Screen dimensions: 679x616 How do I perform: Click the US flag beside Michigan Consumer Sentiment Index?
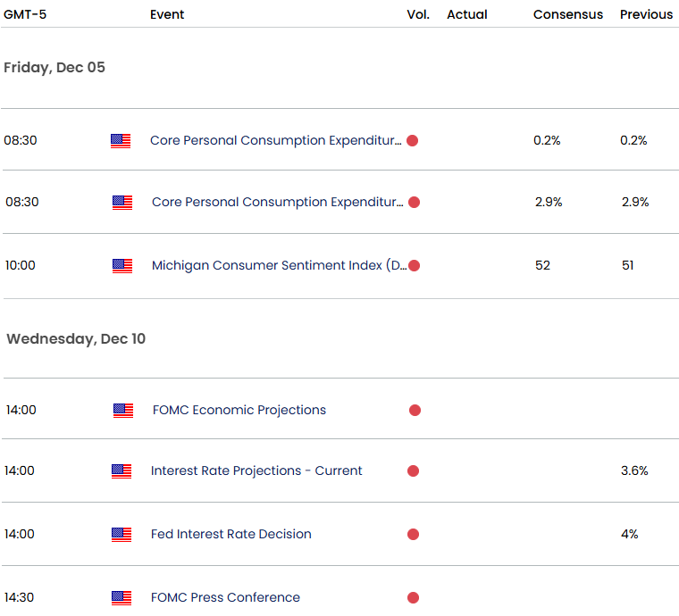[122, 265]
